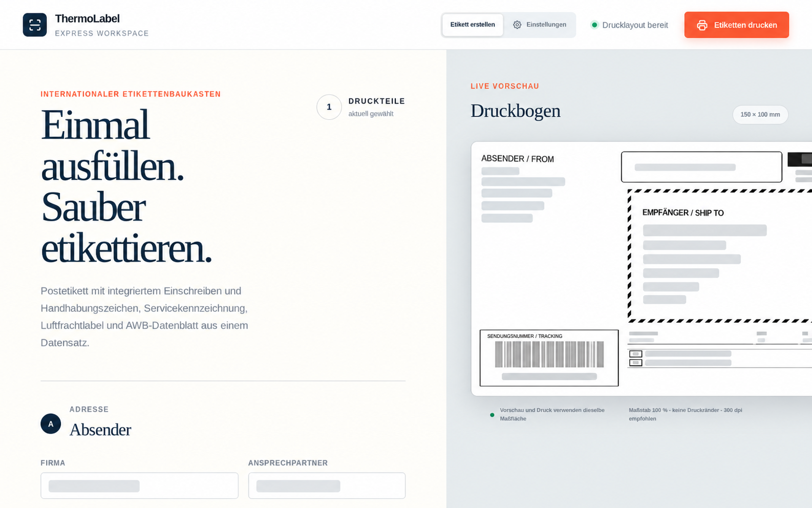Click the Druckbogen heading

point(516,111)
